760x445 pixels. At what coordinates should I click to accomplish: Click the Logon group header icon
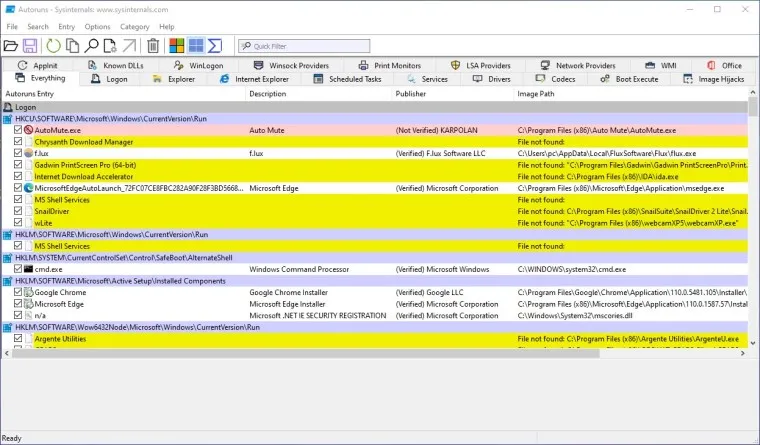click(8, 107)
